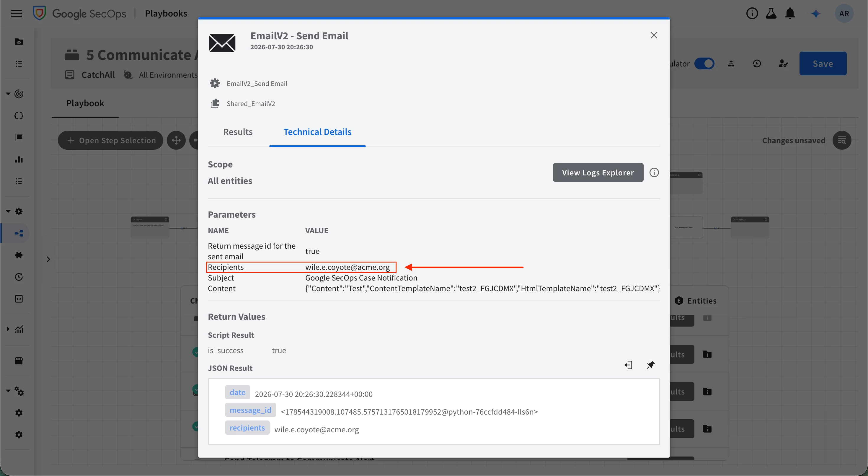Click the CatchAll label under the playbook title
The width and height of the screenshot is (868, 476).
coord(98,74)
